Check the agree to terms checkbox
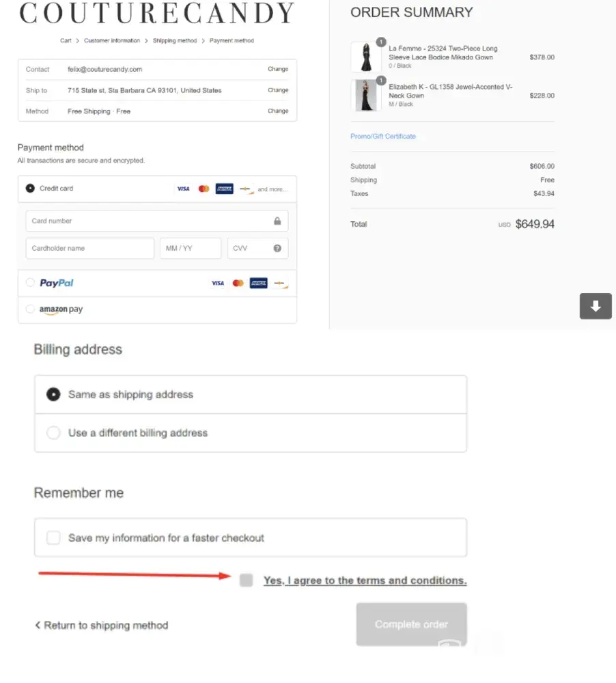This screenshot has height=683, width=616. (x=247, y=581)
